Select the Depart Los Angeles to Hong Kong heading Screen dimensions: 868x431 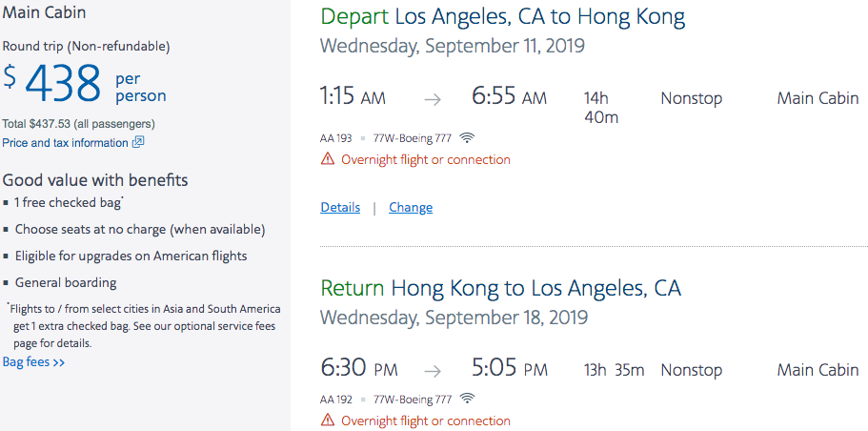[503, 17]
